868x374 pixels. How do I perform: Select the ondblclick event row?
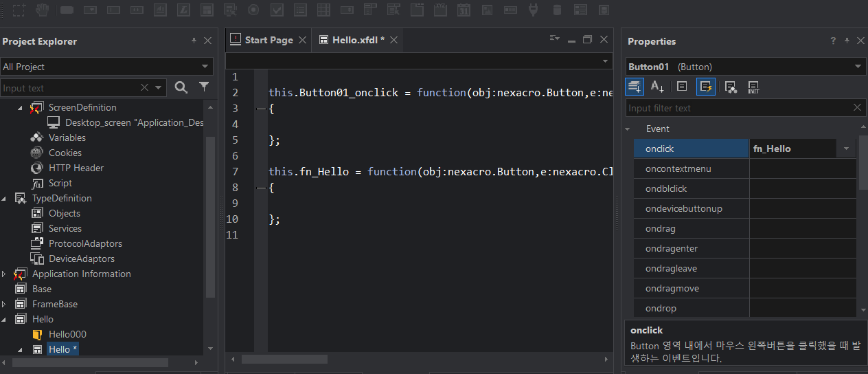745,188
